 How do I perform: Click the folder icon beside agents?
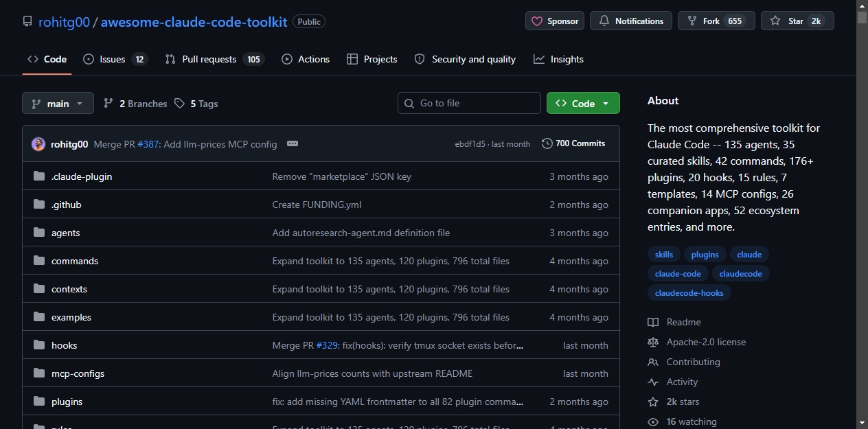pos(39,233)
